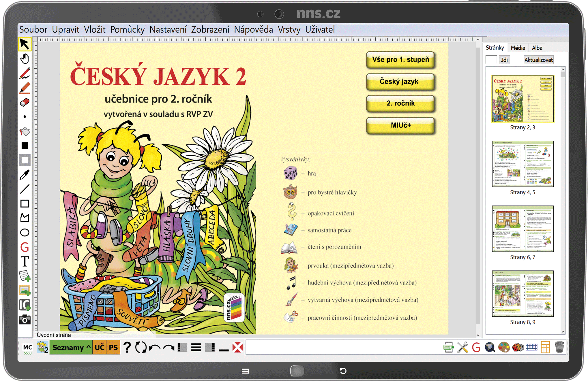The height and width of the screenshot is (381, 588).
Task: Toggle the UČ textbook mode
Action: coord(100,348)
